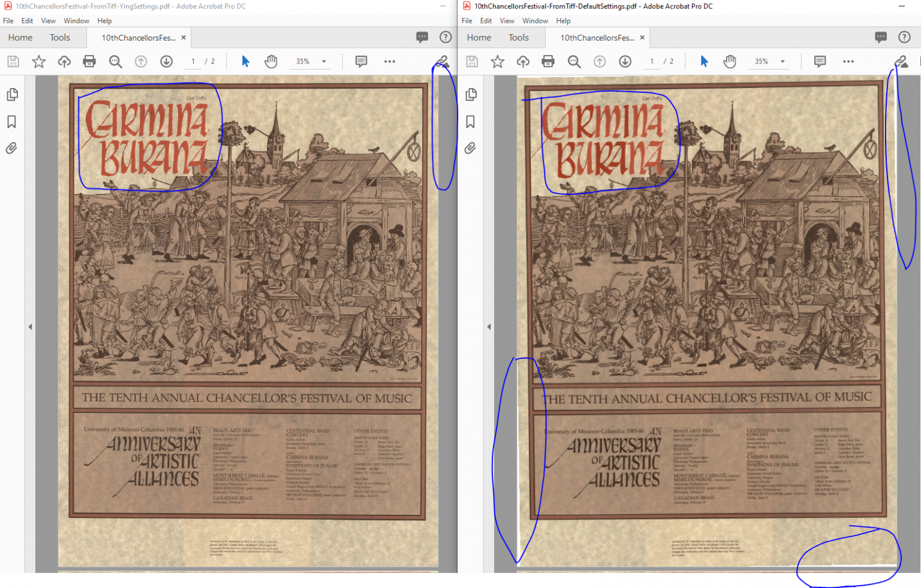This screenshot has height=588, width=921.
Task: Click Bookmarks panel icon in left window
Action: (x=11, y=122)
